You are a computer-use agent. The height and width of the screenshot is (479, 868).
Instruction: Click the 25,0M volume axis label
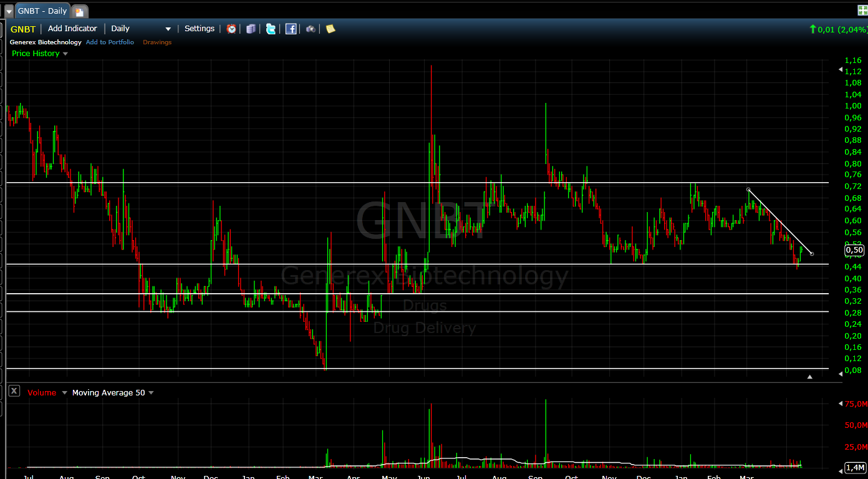click(856, 447)
